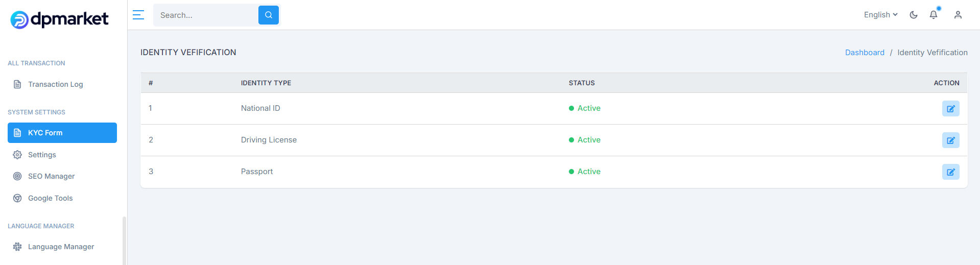
Task: Open the English language dropdown
Action: click(x=880, y=15)
